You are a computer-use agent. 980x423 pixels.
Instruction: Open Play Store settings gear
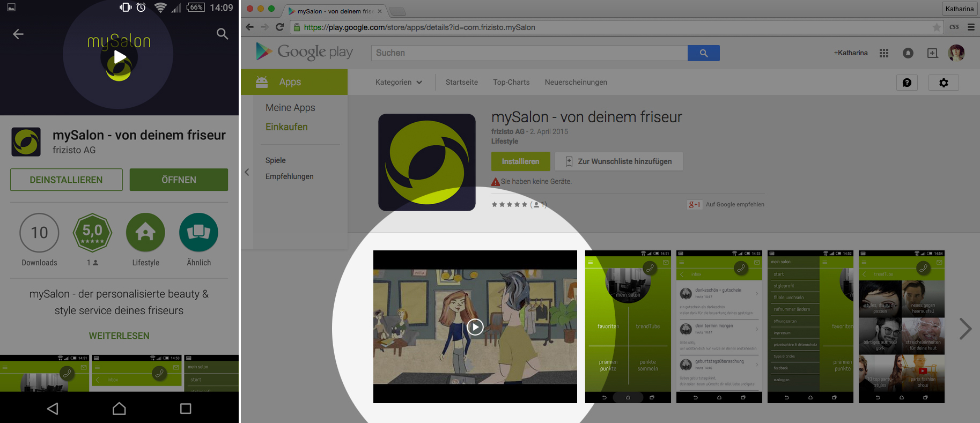point(944,83)
